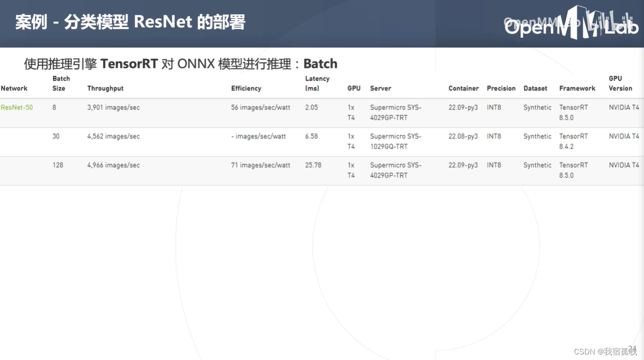Click the 6.58 latency value
This screenshot has height=360, width=644.
tap(311, 137)
